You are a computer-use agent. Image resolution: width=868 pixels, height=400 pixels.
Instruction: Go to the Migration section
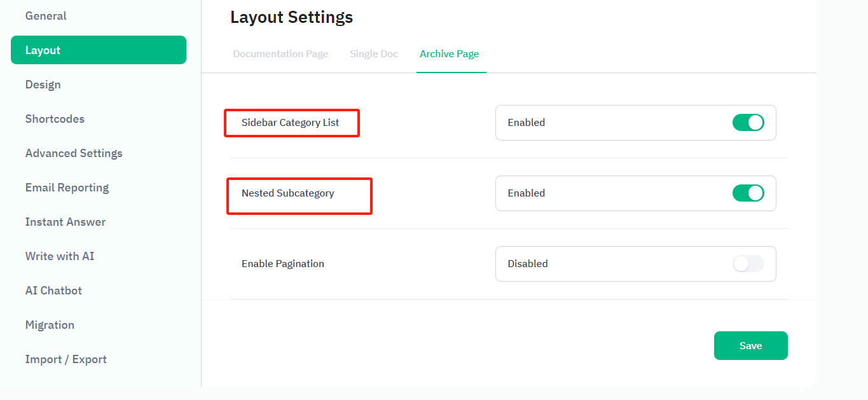tap(50, 325)
